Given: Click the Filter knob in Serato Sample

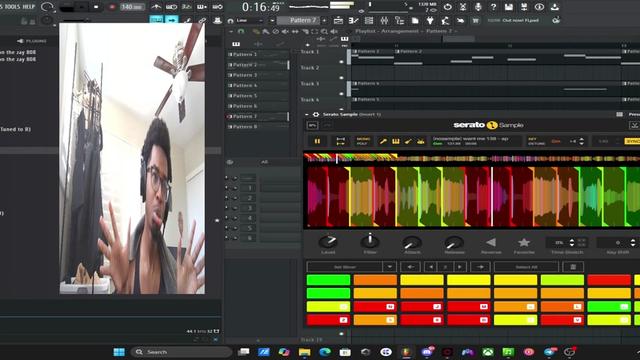Looking at the screenshot, I should coord(370,242).
